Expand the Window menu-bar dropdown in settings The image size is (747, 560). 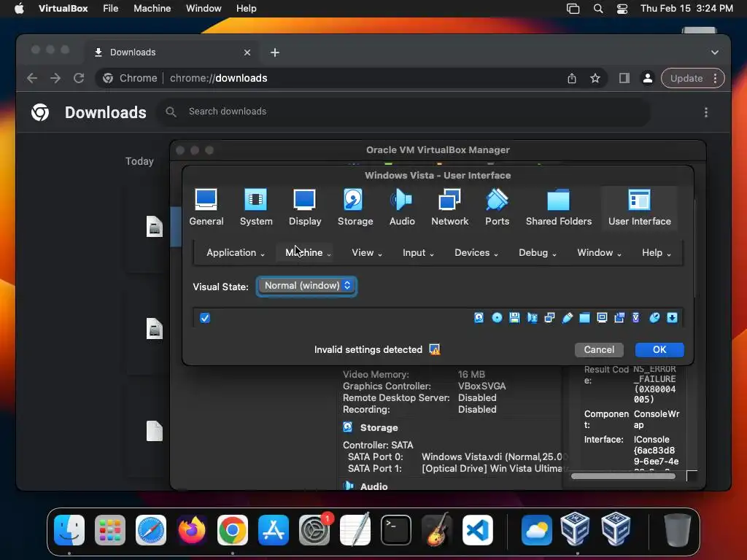coord(599,252)
